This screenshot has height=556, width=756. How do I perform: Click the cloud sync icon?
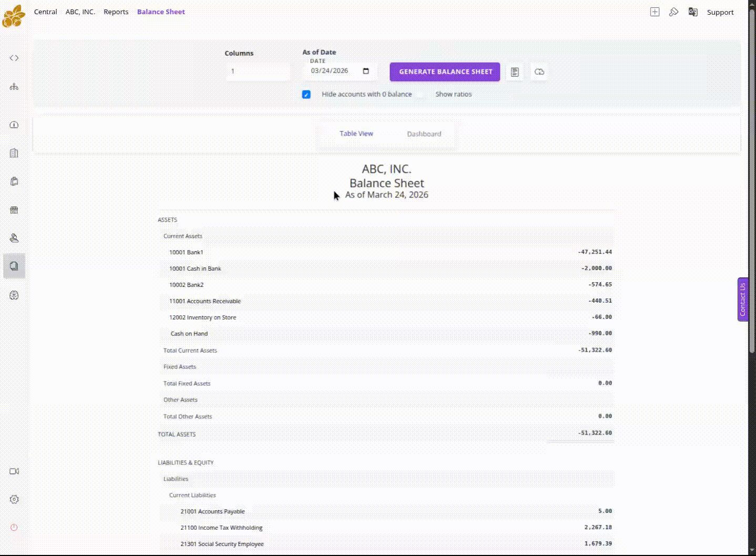pyautogui.click(x=539, y=72)
